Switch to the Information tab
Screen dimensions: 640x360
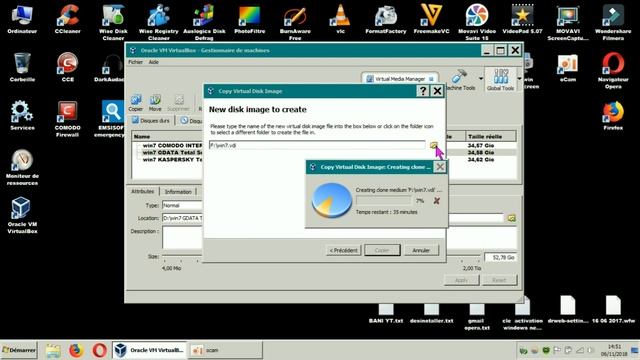[x=178, y=191]
